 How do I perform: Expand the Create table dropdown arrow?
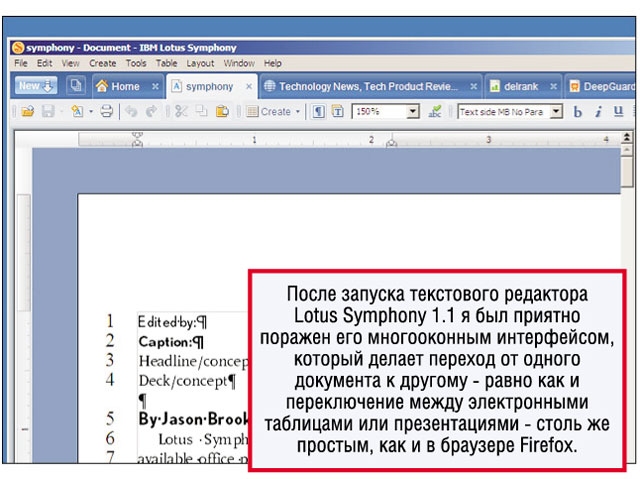pyautogui.click(x=298, y=111)
